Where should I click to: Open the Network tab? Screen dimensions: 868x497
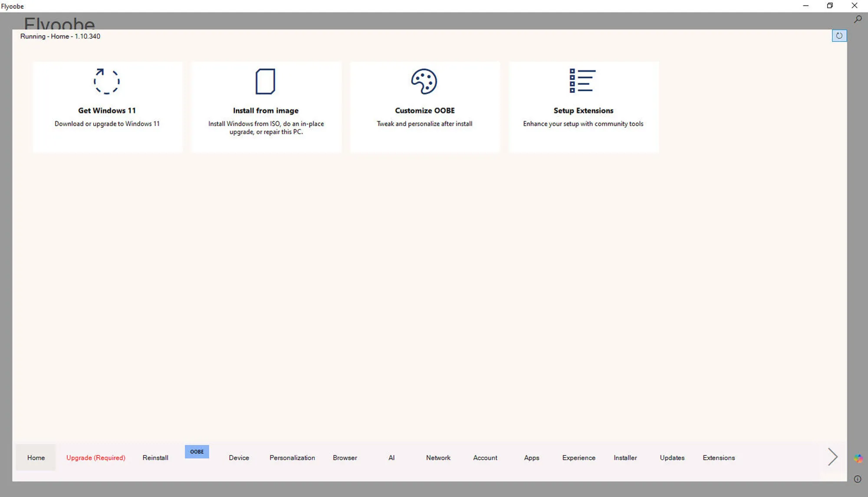click(x=438, y=458)
